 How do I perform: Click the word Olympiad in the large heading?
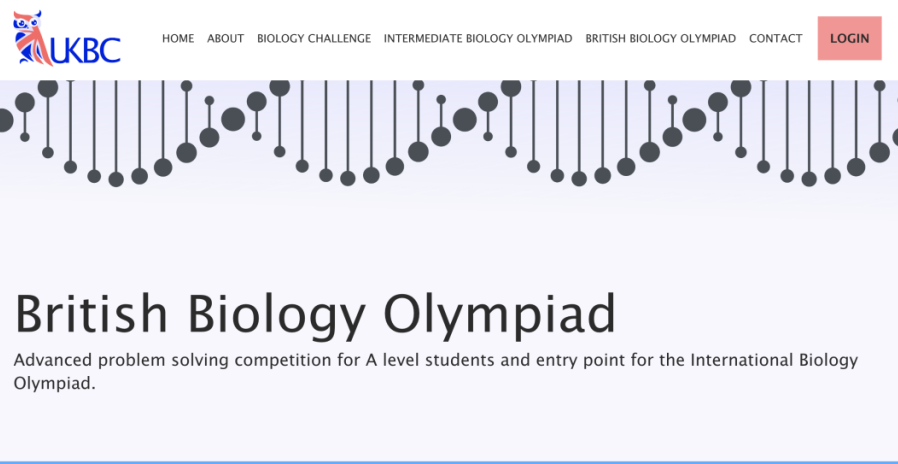point(499,316)
